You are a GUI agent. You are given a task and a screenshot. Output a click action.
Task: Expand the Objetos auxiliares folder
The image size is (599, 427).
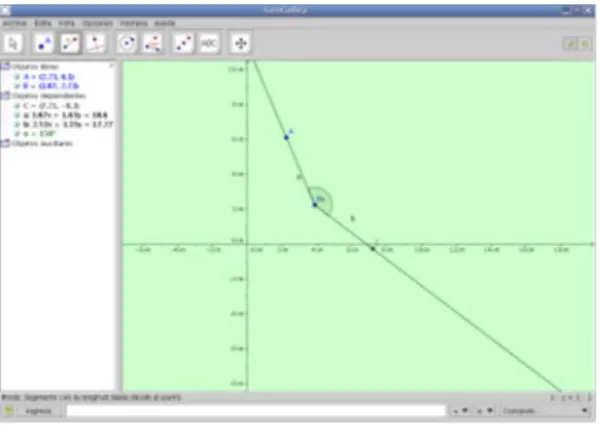point(5,144)
